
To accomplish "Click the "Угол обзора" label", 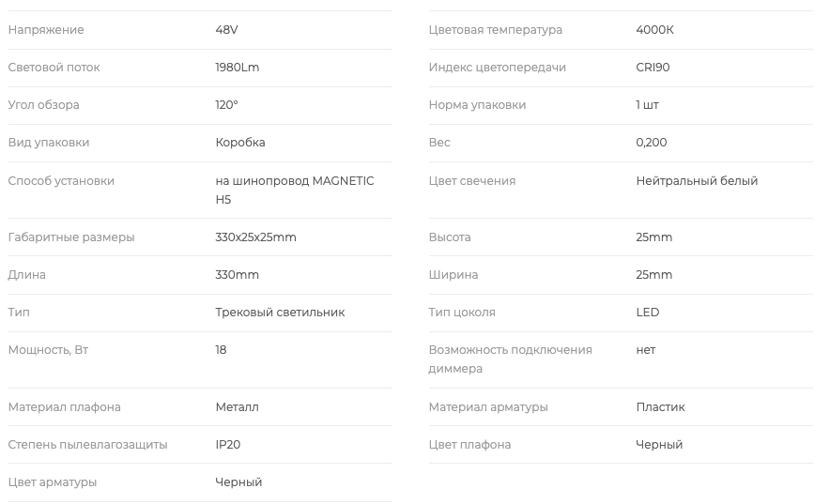I will point(43,105).
